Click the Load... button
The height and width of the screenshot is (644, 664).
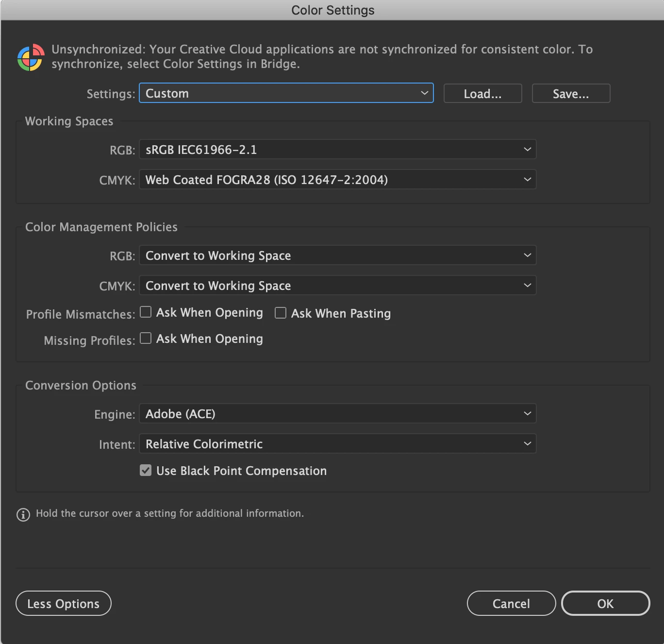click(483, 93)
